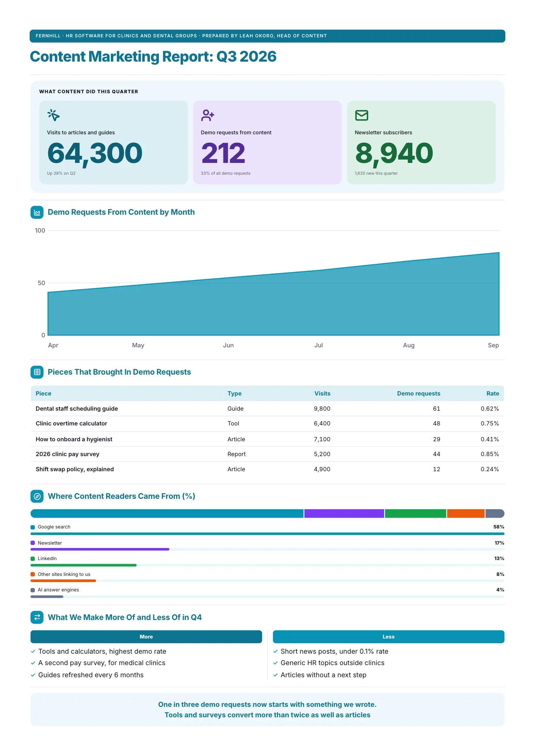Click checkmark beside Generic HR topics
535x756 pixels.
[x=276, y=663]
